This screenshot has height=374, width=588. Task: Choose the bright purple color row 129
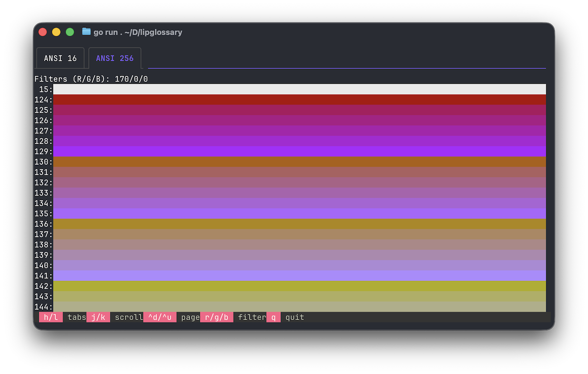point(299,151)
